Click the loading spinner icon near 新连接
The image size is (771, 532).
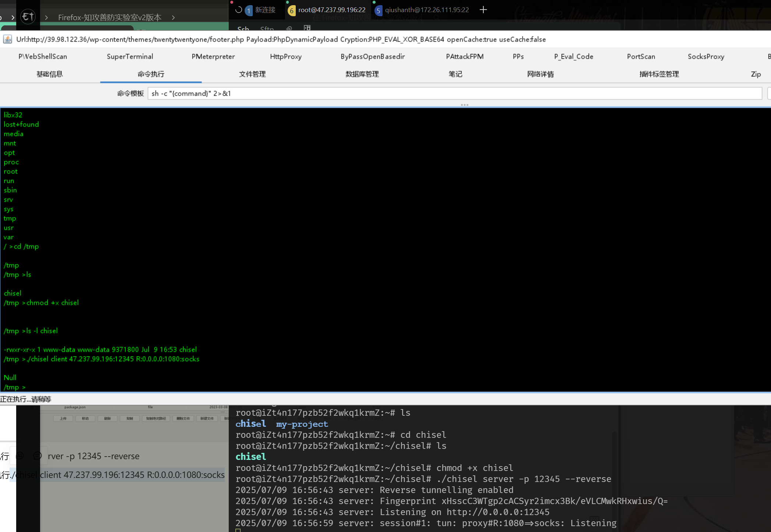click(238, 10)
